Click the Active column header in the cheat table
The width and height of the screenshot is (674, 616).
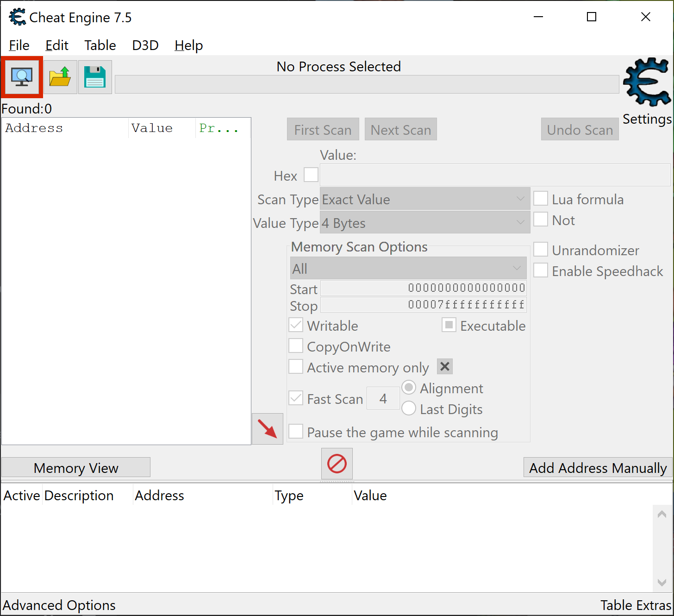coord(22,496)
